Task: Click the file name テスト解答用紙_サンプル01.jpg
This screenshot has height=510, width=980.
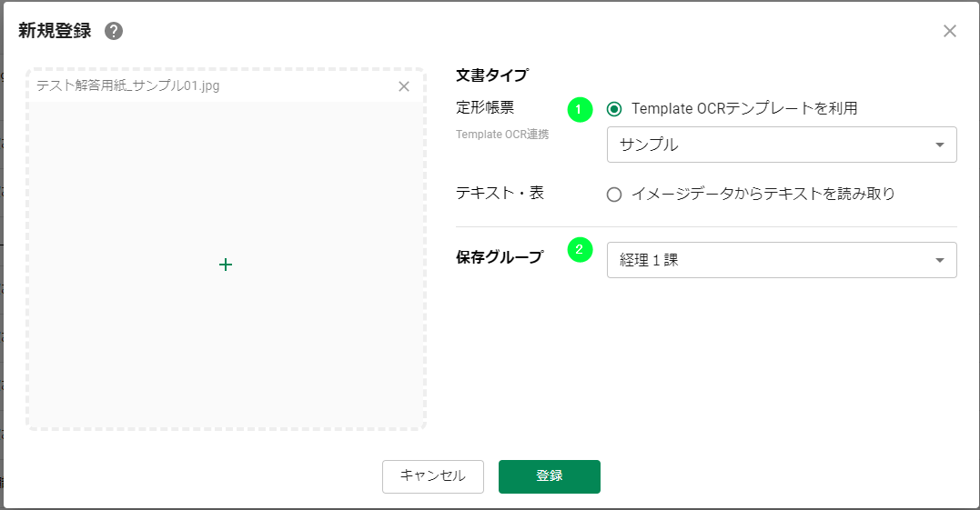Action: coord(128,86)
